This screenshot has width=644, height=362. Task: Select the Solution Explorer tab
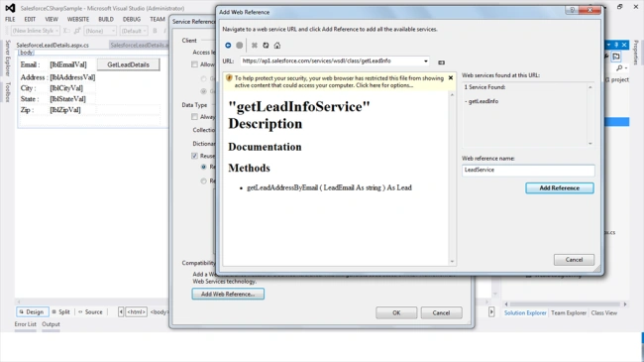click(x=525, y=312)
